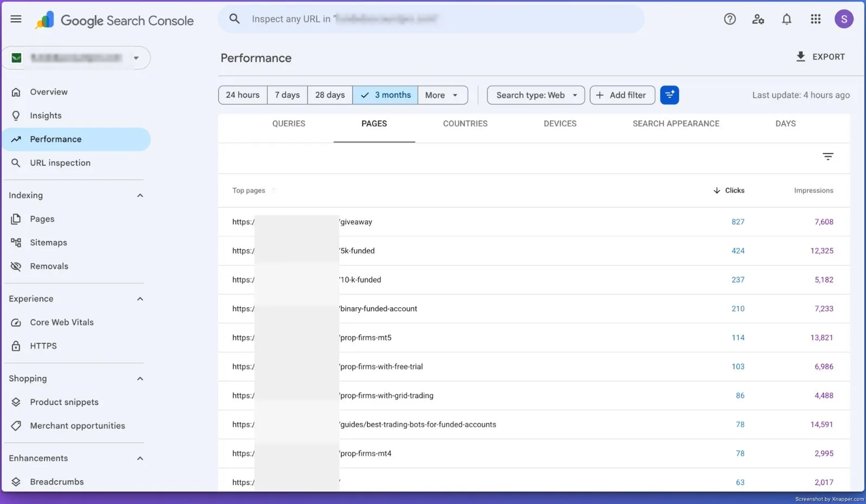Click 424 clicks for 5k-funded
866x504 pixels.
738,251
